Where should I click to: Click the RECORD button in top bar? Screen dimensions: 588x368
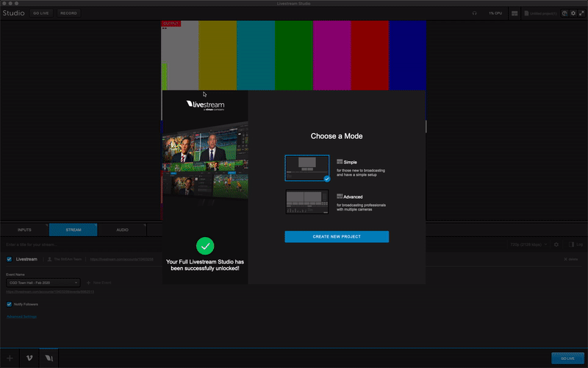point(68,13)
